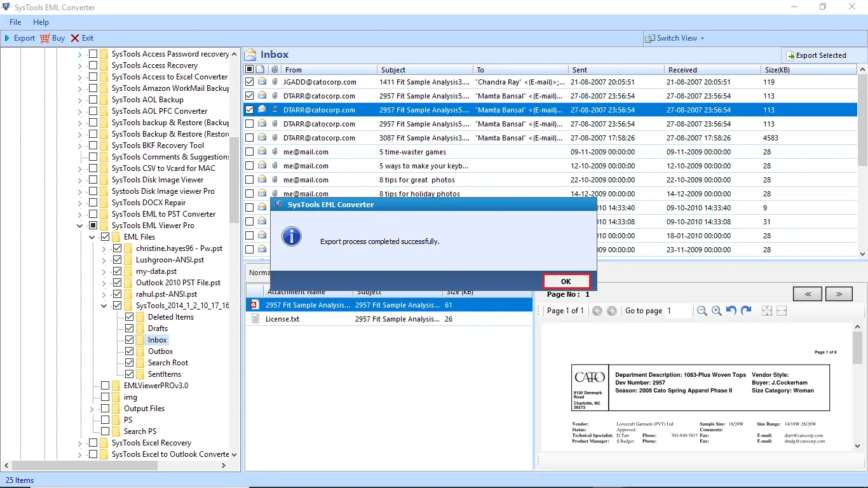Toggle the Drafts folder checkbox
The height and width of the screenshot is (488, 868).
pyautogui.click(x=130, y=329)
